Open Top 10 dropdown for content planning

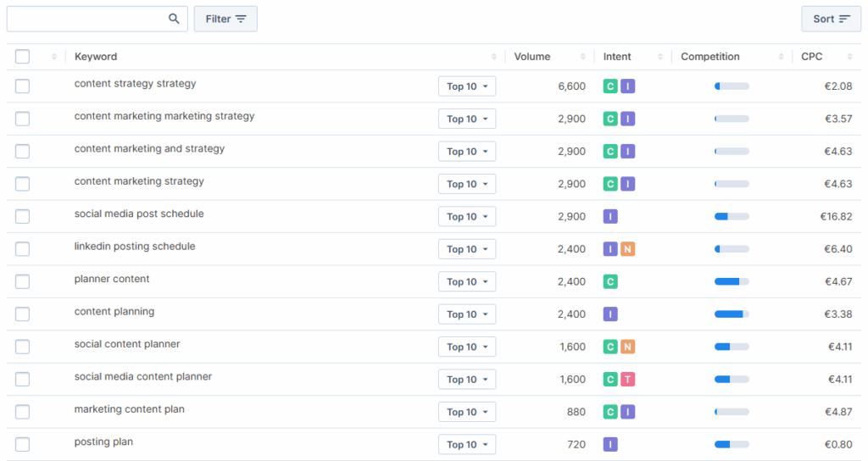pyautogui.click(x=467, y=314)
